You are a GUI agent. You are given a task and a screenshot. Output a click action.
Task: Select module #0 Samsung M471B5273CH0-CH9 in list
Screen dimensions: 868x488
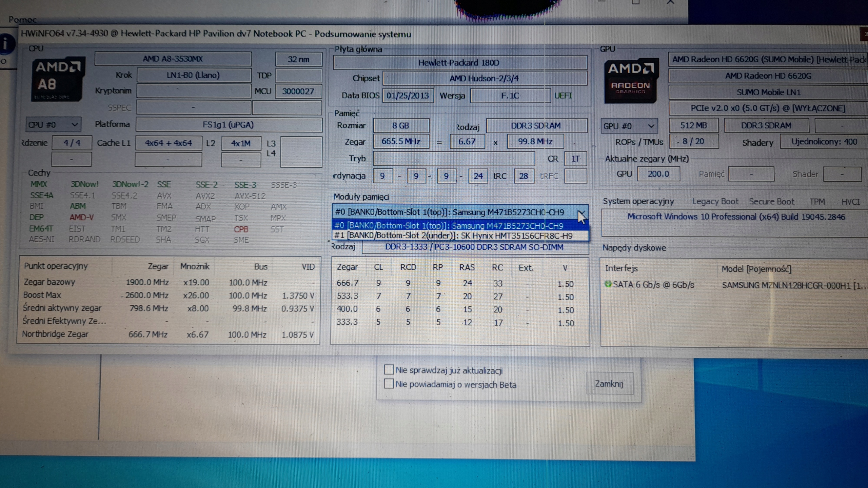460,225
